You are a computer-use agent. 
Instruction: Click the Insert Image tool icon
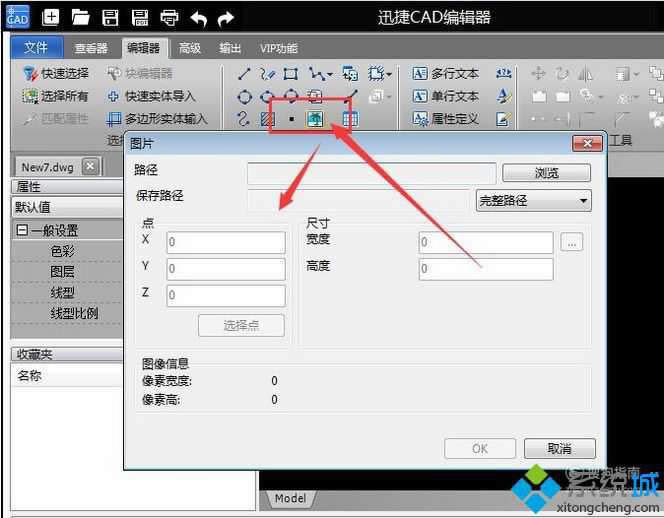315,119
